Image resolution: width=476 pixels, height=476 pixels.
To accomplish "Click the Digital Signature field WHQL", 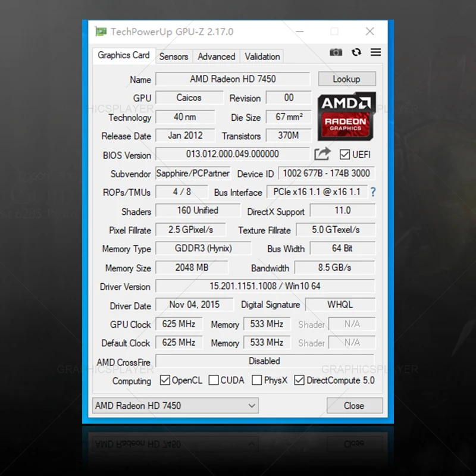I will click(x=340, y=305).
